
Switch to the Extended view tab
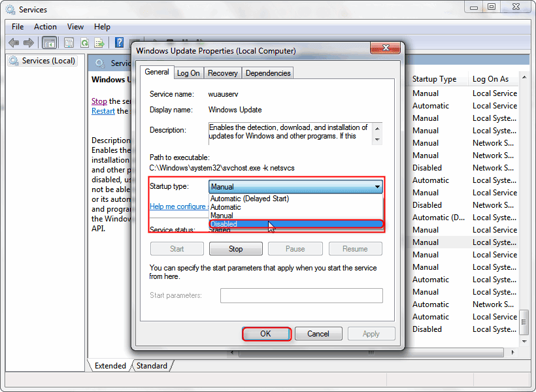pyautogui.click(x=110, y=366)
